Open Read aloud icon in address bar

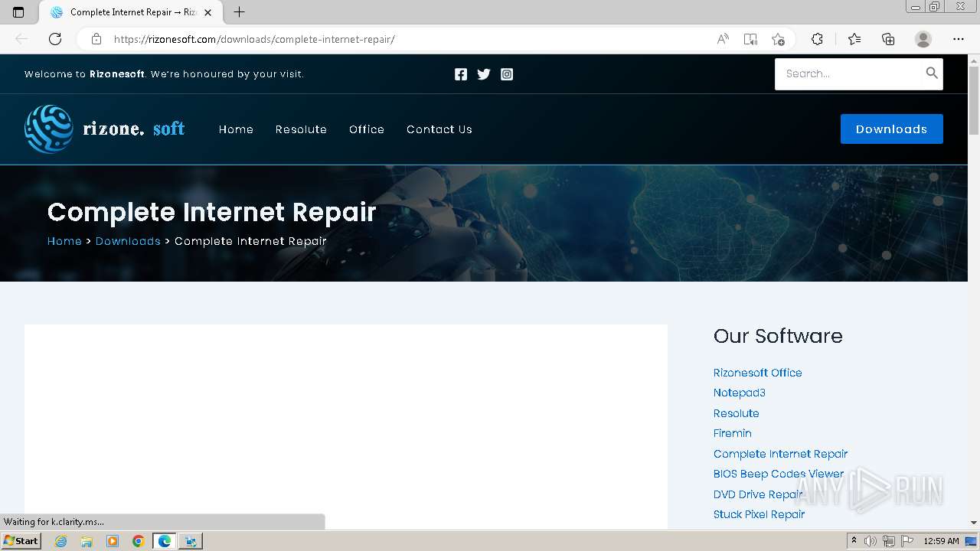(x=722, y=39)
